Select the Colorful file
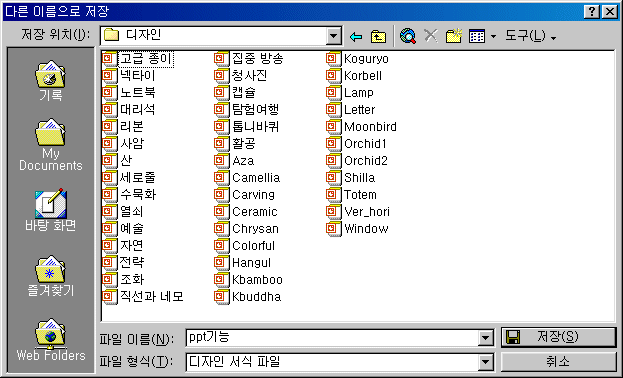This screenshot has height=378, width=623. [x=245, y=246]
